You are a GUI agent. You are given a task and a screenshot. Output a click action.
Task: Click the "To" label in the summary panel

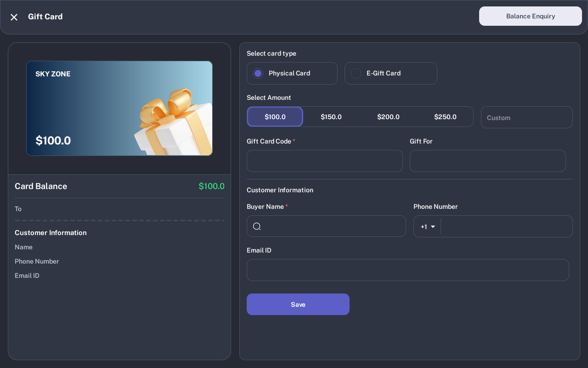coord(18,209)
